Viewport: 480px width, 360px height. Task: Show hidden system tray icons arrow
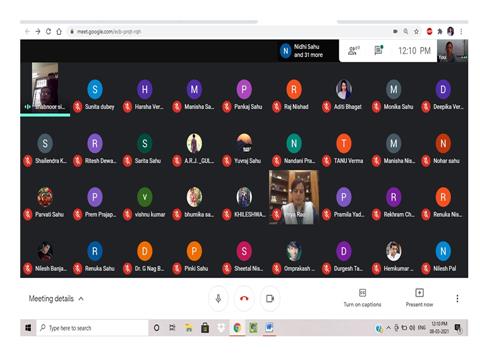(x=388, y=328)
